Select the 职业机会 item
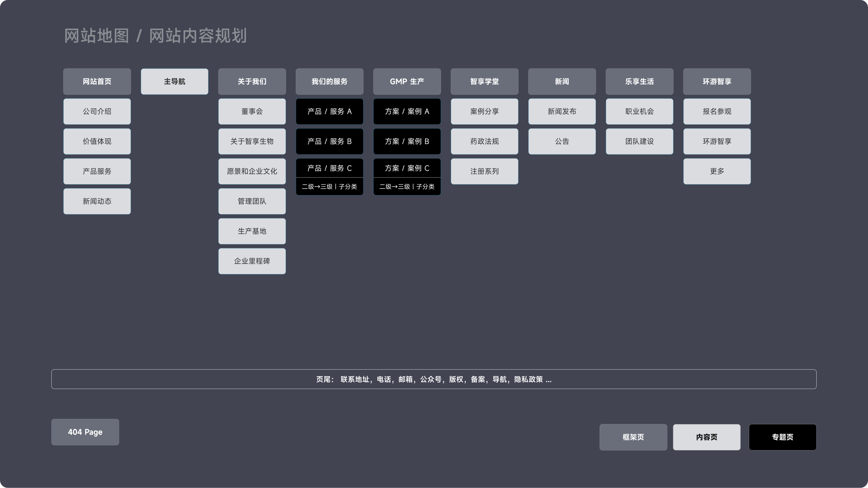Screen dimensions: 868x488 click(639, 112)
